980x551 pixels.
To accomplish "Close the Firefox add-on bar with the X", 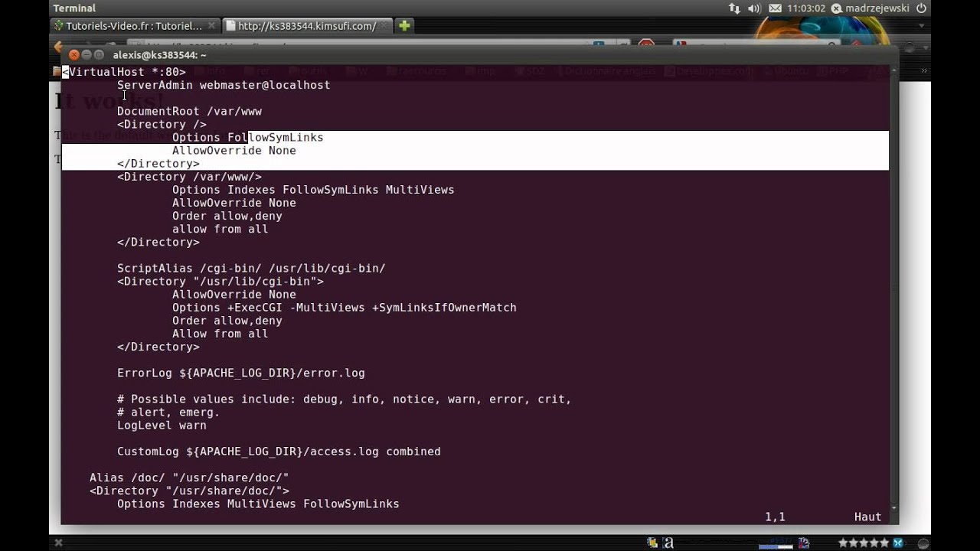I will click(x=58, y=543).
